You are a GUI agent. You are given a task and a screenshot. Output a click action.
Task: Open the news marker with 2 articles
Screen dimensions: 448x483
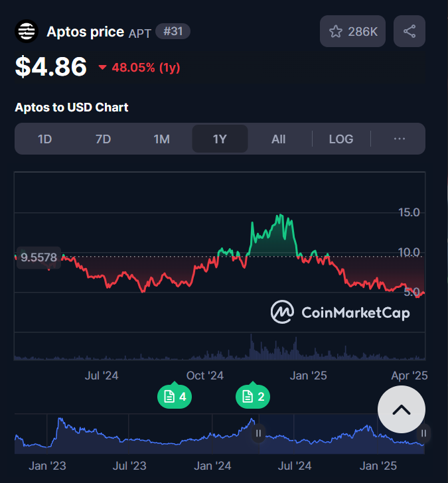pyautogui.click(x=253, y=396)
